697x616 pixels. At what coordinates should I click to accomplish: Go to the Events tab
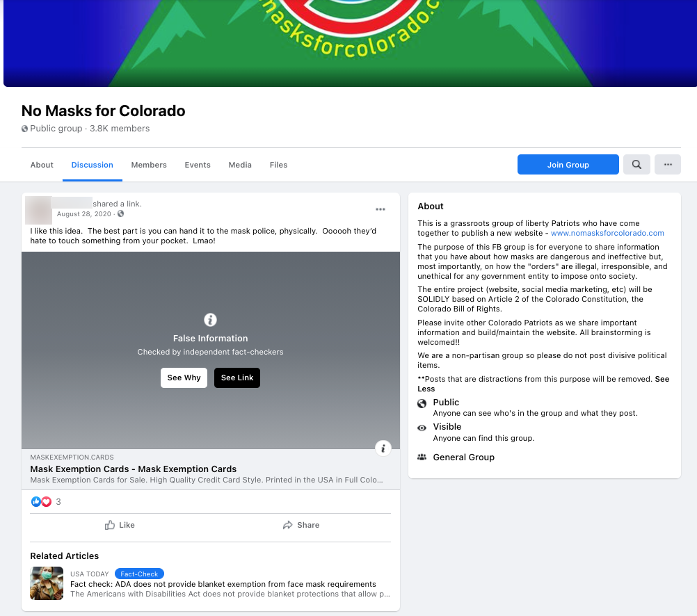[x=198, y=165]
